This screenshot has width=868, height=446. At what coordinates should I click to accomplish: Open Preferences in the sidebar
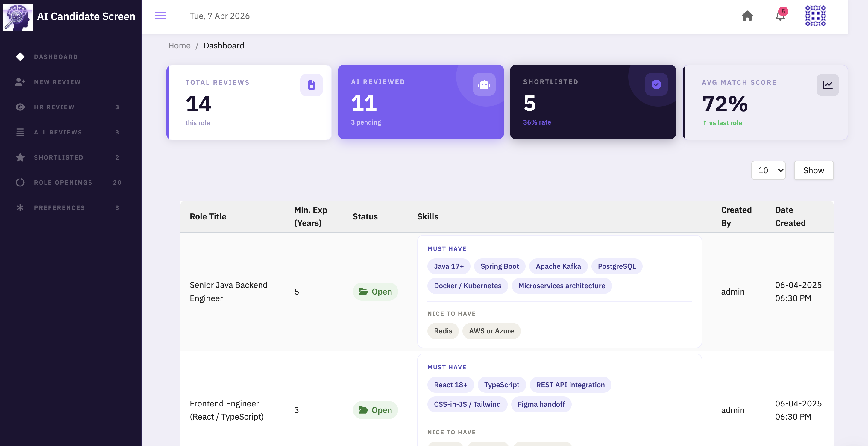(59, 207)
